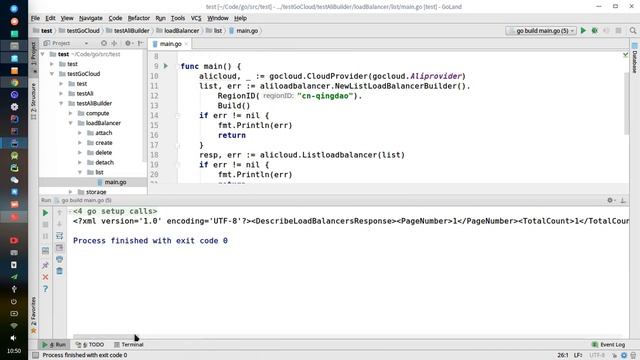Open the Database side panel
The height and width of the screenshot is (360, 640).
635,58
